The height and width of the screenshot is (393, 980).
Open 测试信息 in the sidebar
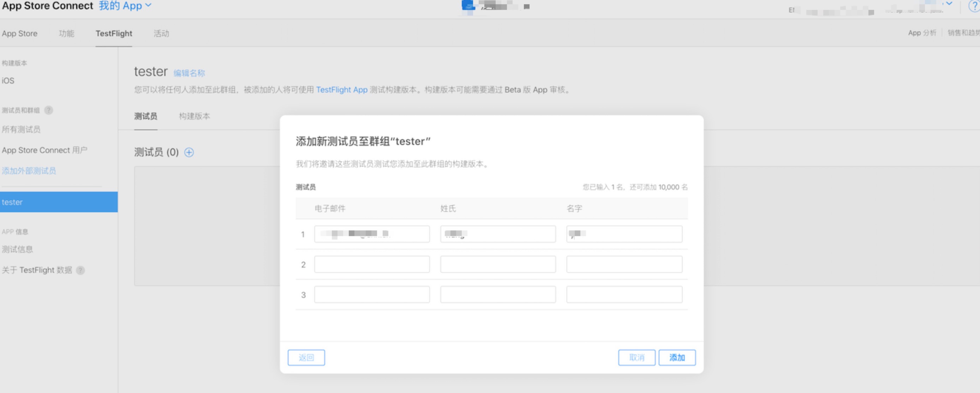click(x=17, y=250)
